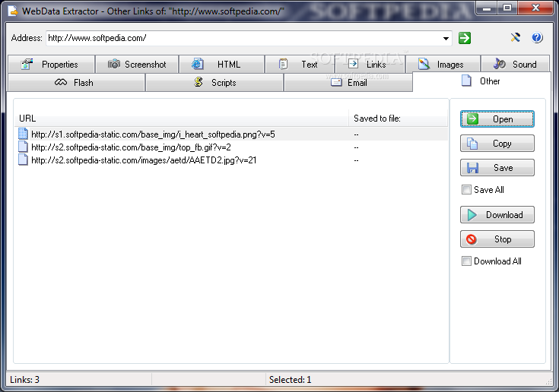Select the i_heart_softpedia.png?v=5 URL row
The height and width of the screenshot is (392, 559).
click(231, 134)
